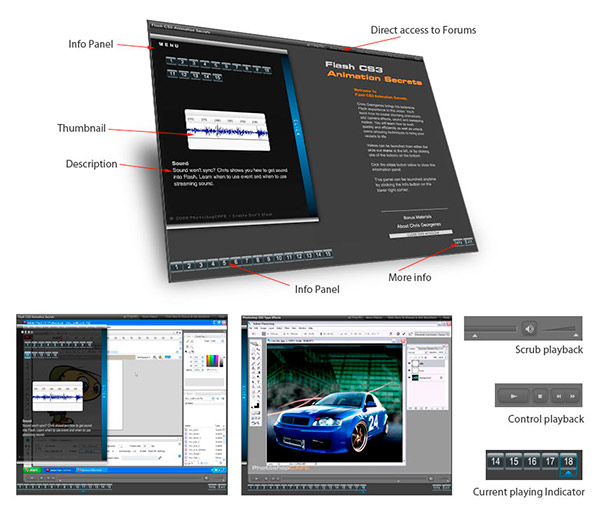
Task: Select currently playing lesson 18
Action: 568,462
